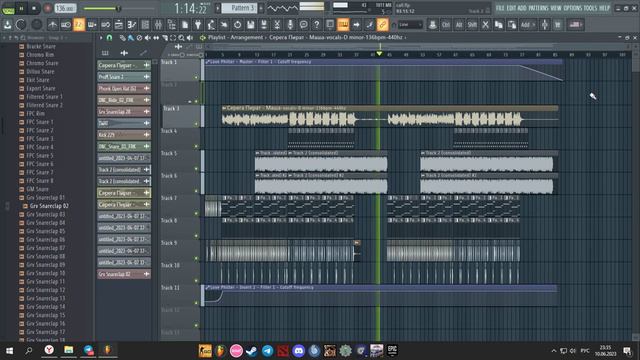Click the pause playback button
Image resolution: width=640 pixels, height=360 pixels.
(x=21, y=8)
